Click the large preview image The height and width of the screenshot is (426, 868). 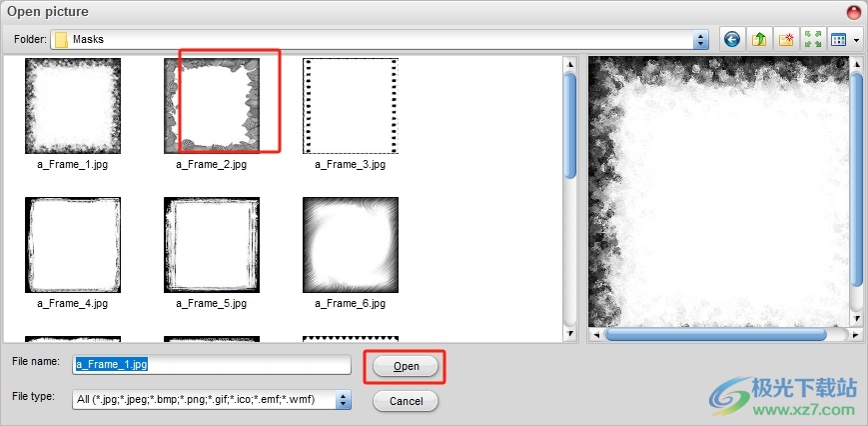pos(718,192)
